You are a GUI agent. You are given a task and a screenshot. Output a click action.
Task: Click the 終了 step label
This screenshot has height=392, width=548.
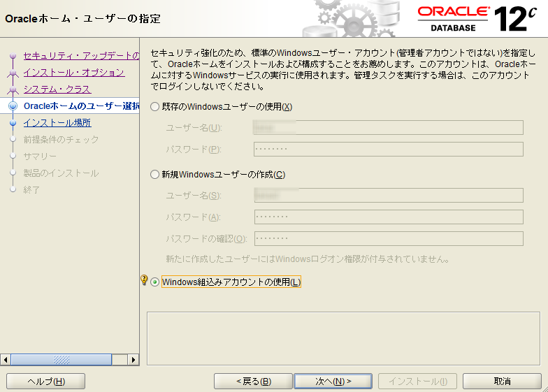[x=31, y=190]
